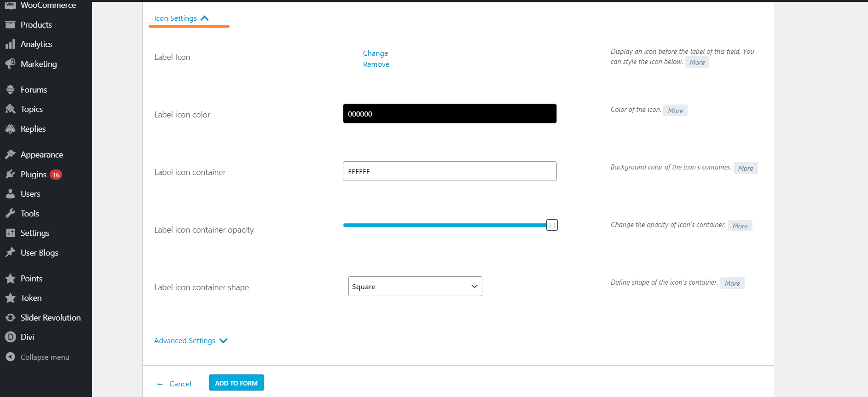Viewport: 868px width, 397px height.
Task: Click Remove to delete the label icon
Action: point(376,64)
